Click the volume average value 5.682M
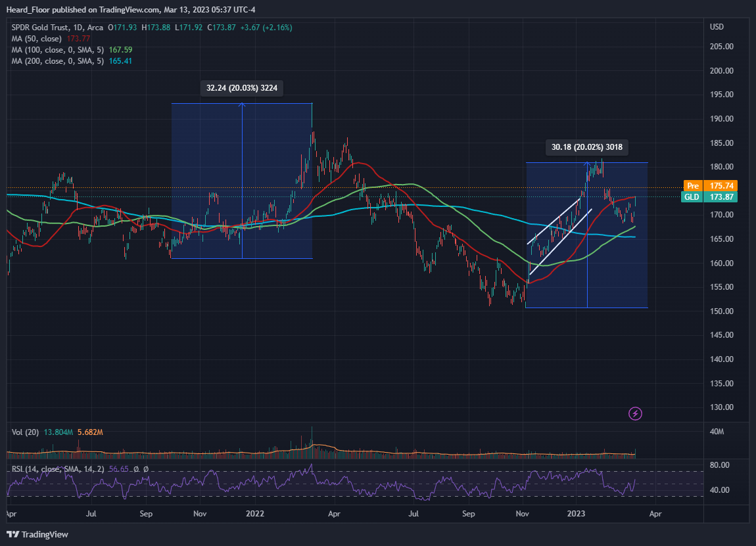Viewport: 756px width, 546px height. pos(90,432)
